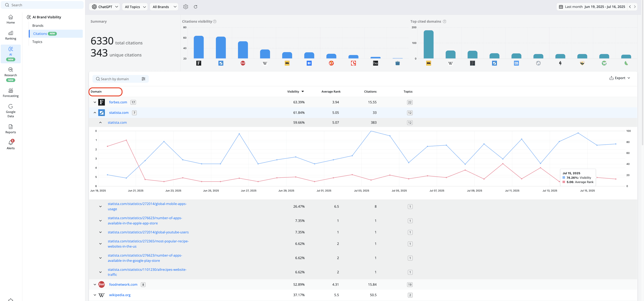644x301 pixels.
Task: Sort table by Citations column header
Action: coord(370,92)
